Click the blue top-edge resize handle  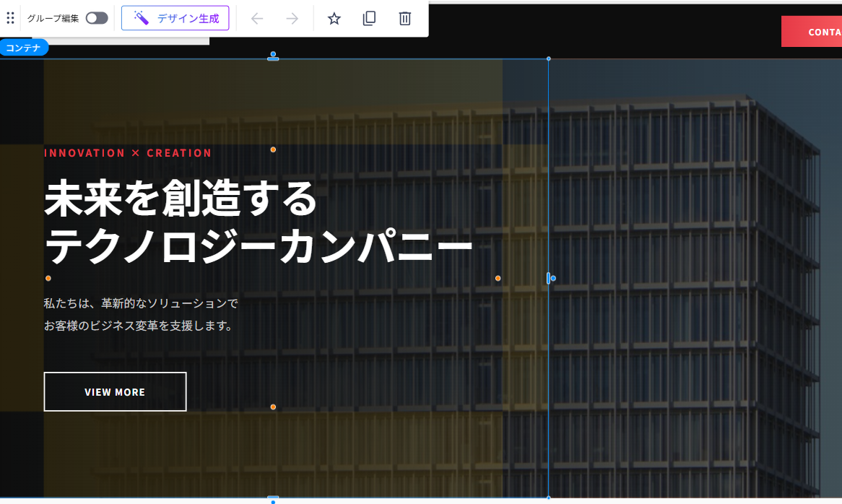click(x=273, y=56)
